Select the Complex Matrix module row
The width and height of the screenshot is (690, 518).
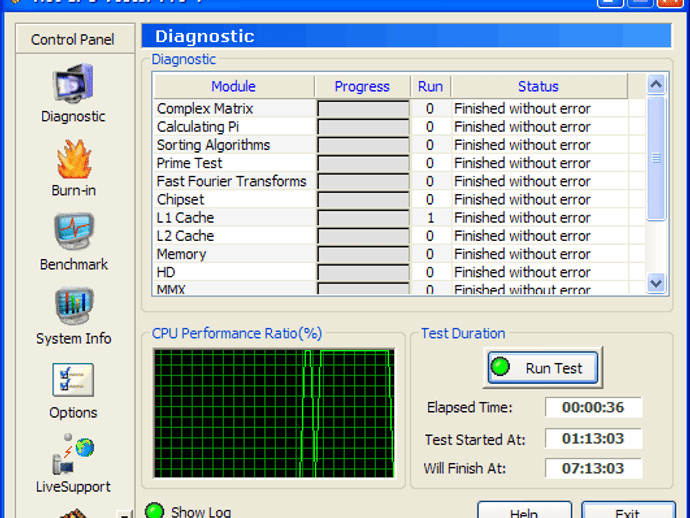point(399,108)
